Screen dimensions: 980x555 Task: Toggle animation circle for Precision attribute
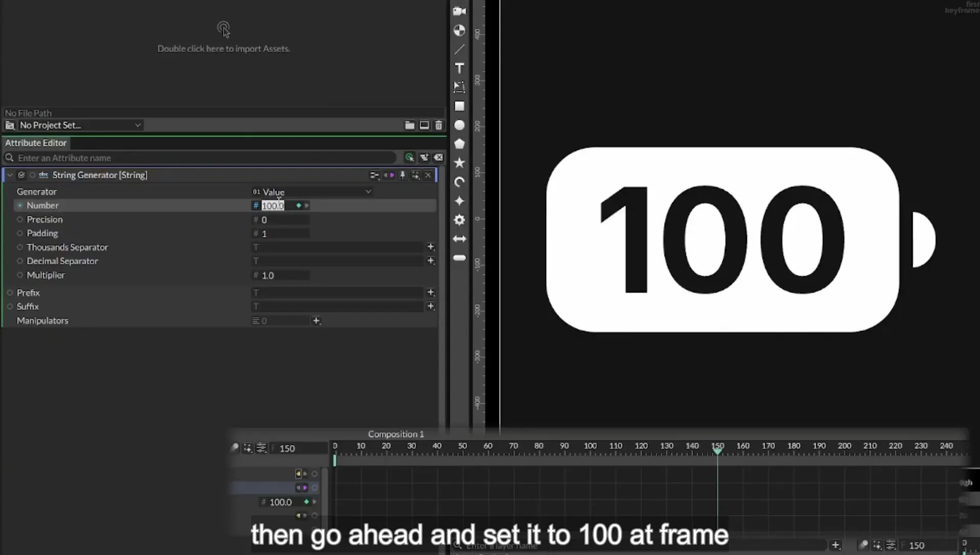(20, 219)
